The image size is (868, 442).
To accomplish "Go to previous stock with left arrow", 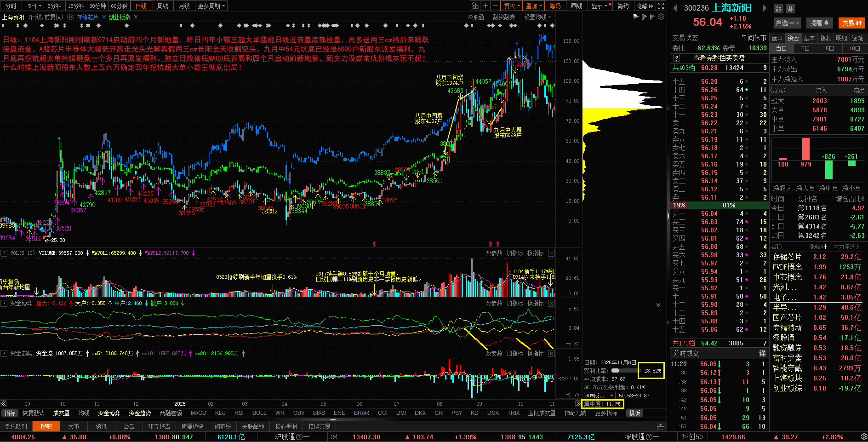I will point(675,8).
